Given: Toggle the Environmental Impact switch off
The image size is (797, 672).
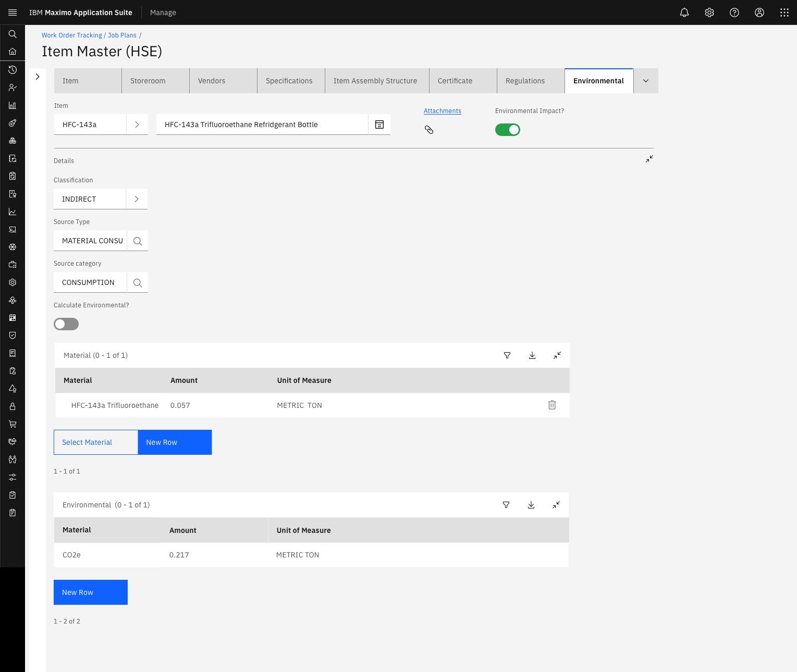Looking at the screenshot, I should (508, 130).
